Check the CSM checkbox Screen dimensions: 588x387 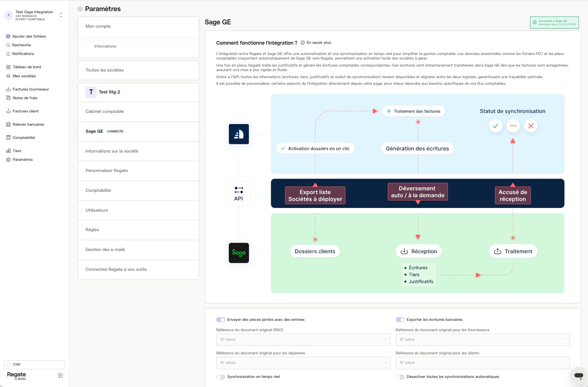click(x=9, y=365)
